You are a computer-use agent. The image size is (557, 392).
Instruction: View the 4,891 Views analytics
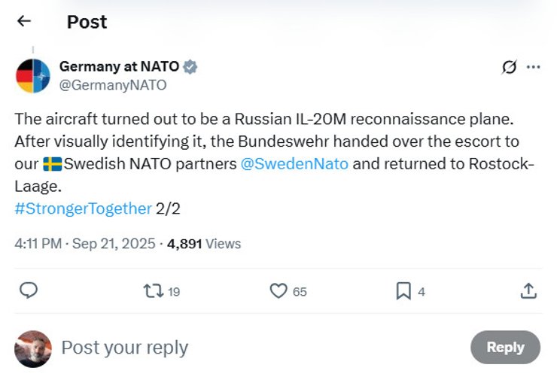click(x=203, y=244)
